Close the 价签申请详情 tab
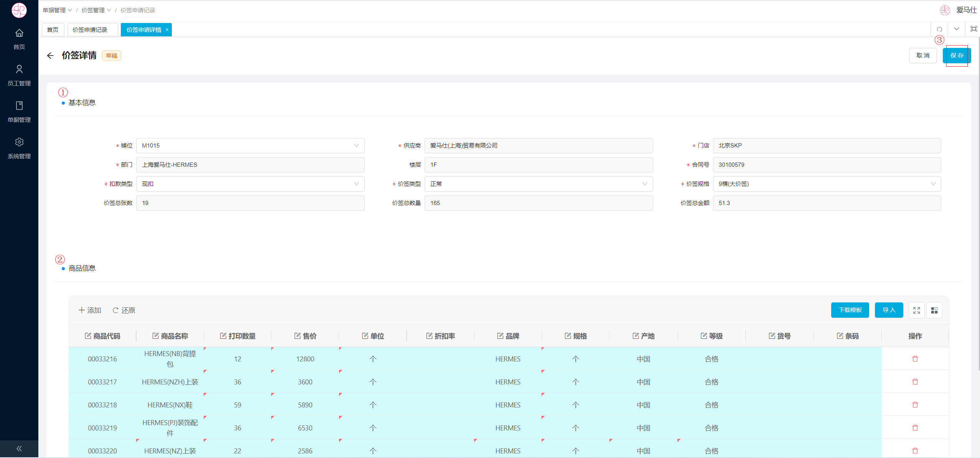This screenshot has width=980, height=458. [x=167, y=30]
